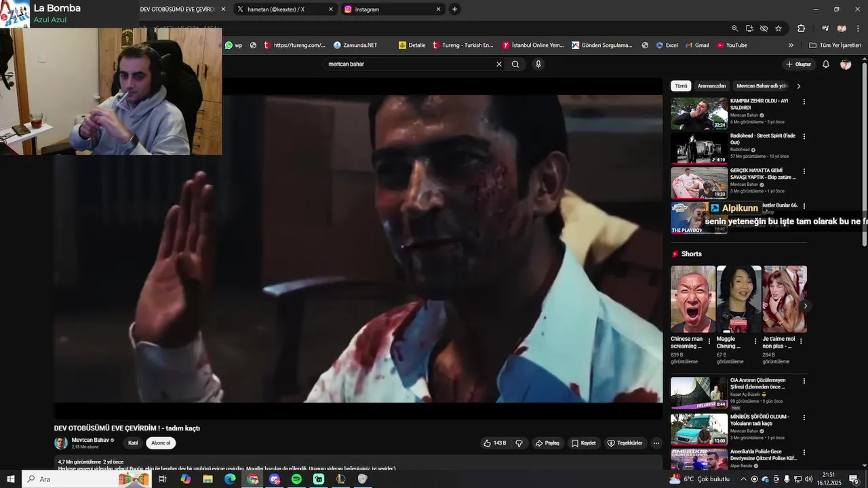This screenshot has height=488, width=868.
Task: Click the Abone ol subscribe button
Action: 161,443
